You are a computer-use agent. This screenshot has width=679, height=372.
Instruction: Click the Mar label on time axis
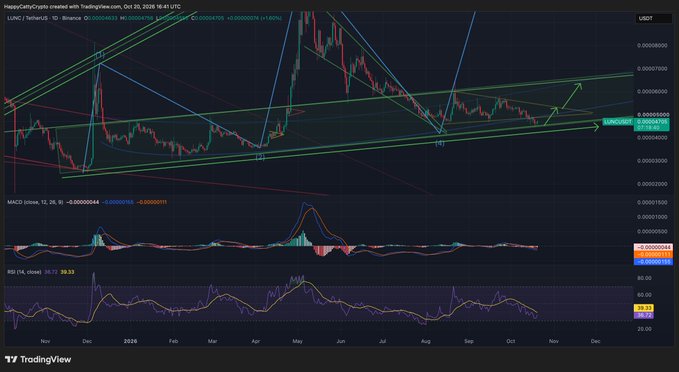click(x=213, y=341)
